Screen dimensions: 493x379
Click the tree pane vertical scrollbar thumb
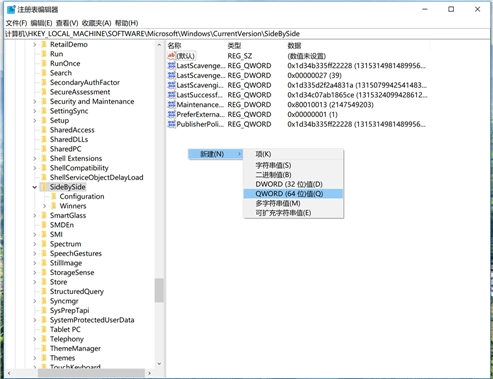click(x=159, y=290)
